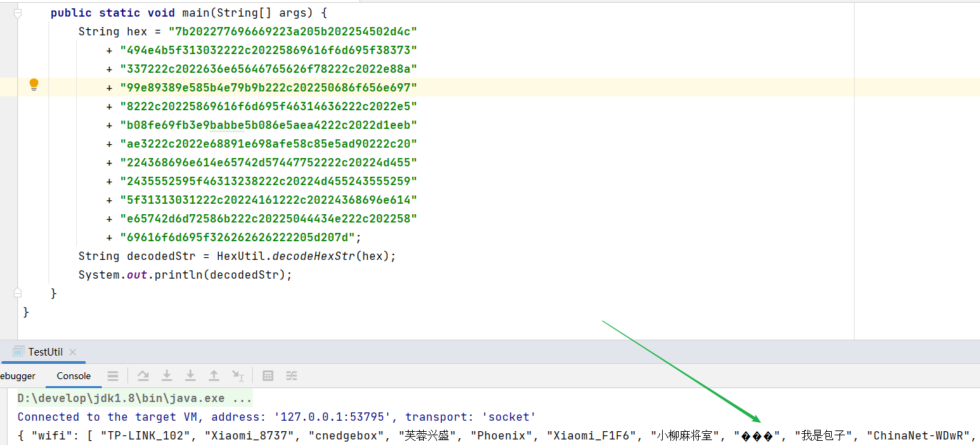Click the lightbulb intention action icon

(x=33, y=84)
